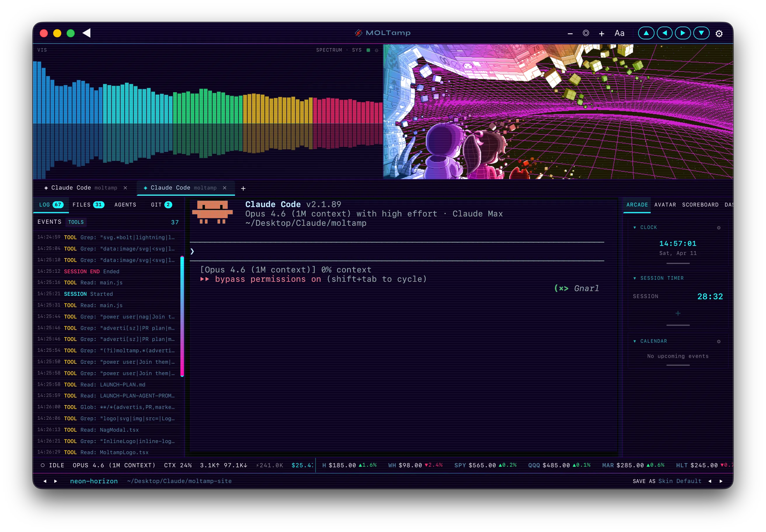
Task: Switch visualizer to SPECTRUM mode
Action: tap(329, 50)
